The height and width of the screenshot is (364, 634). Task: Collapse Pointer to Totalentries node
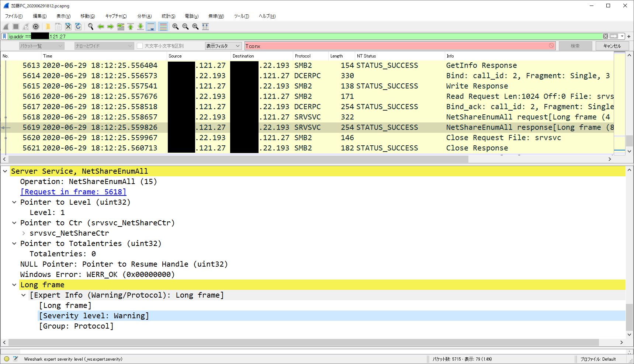pyautogui.click(x=14, y=243)
